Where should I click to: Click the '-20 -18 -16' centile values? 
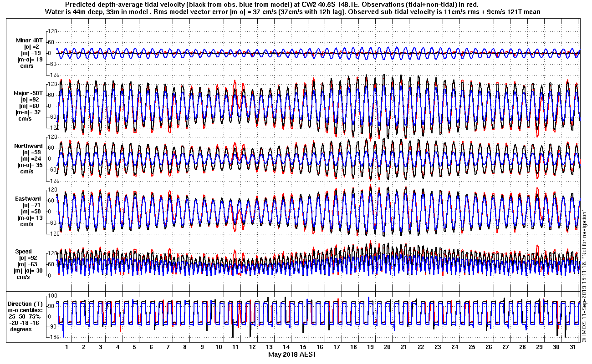coord(25,323)
